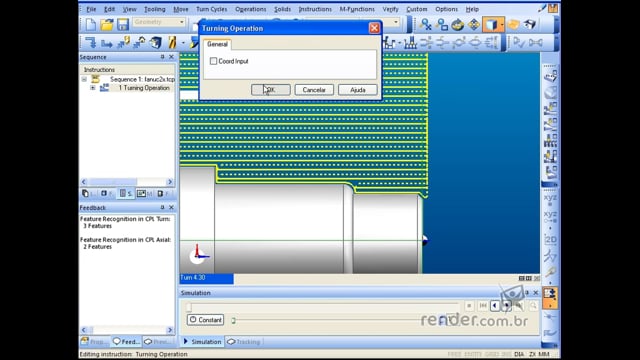The width and height of the screenshot is (640, 360).
Task: Click the pencil icon in the top corner
Action: [x=542, y=8]
